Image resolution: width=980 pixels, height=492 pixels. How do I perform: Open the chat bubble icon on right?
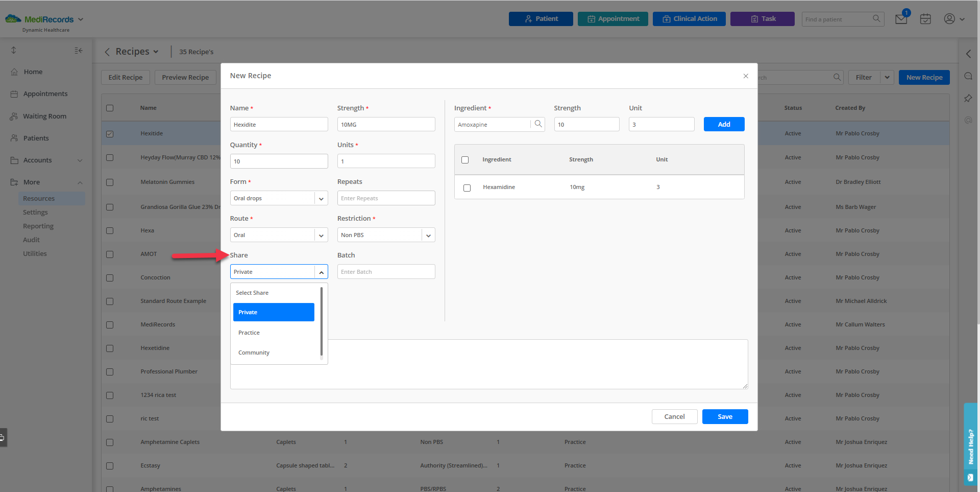(x=968, y=76)
